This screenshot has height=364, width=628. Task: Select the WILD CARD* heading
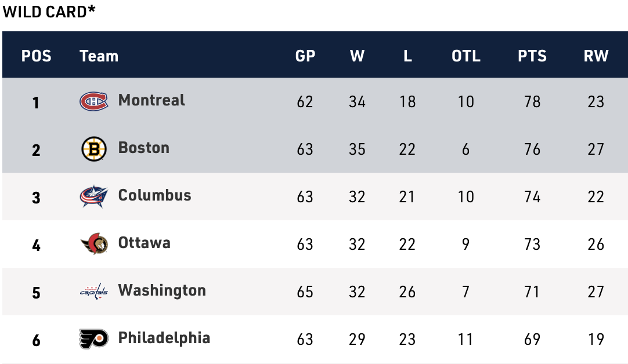coord(49,12)
